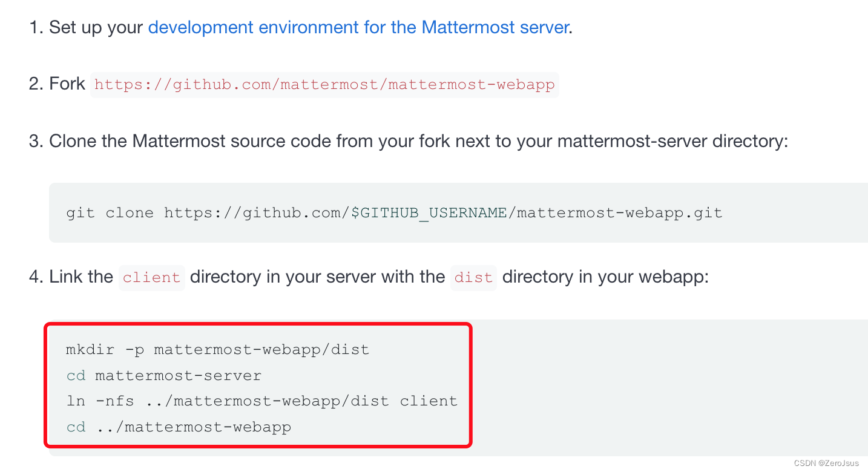The width and height of the screenshot is (868, 472).
Task: Click the step 3 'Clone the Mattermost source code' sentence
Action: pyautogui.click(x=418, y=141)
